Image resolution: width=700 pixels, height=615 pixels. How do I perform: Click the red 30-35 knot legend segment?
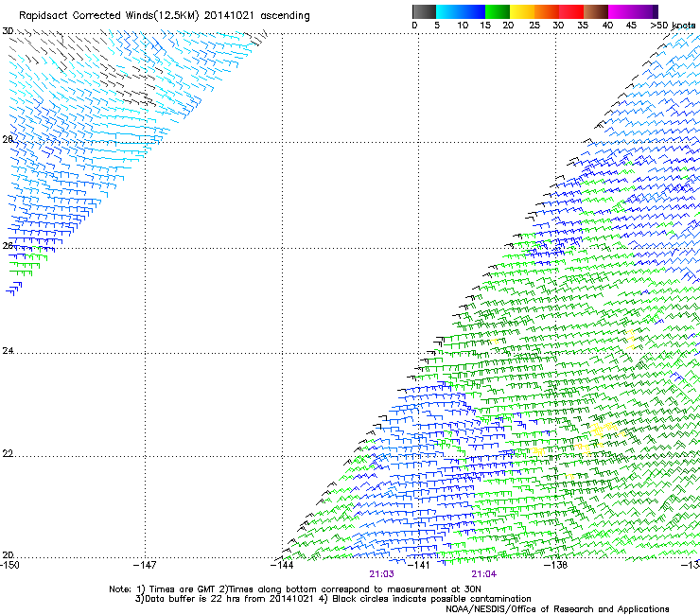[x=571, y=11]
